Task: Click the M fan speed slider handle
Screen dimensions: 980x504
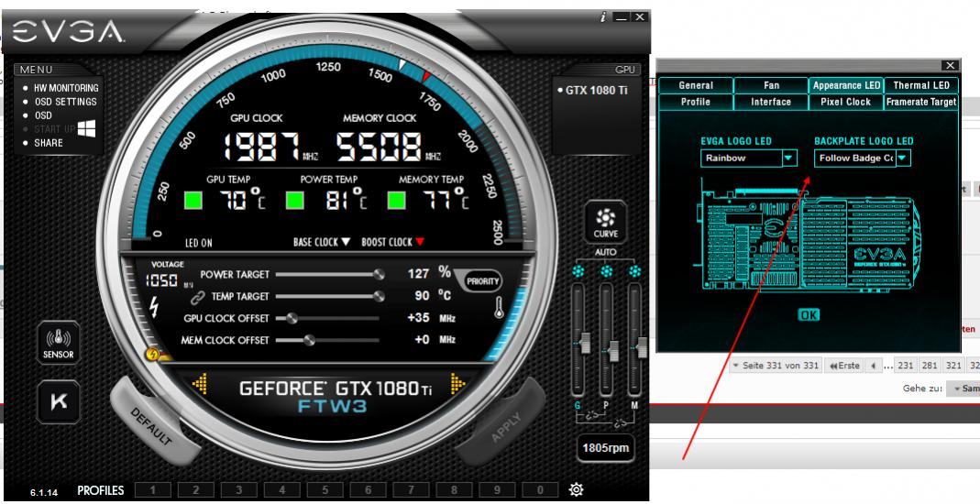Action: tap(642, 347)
